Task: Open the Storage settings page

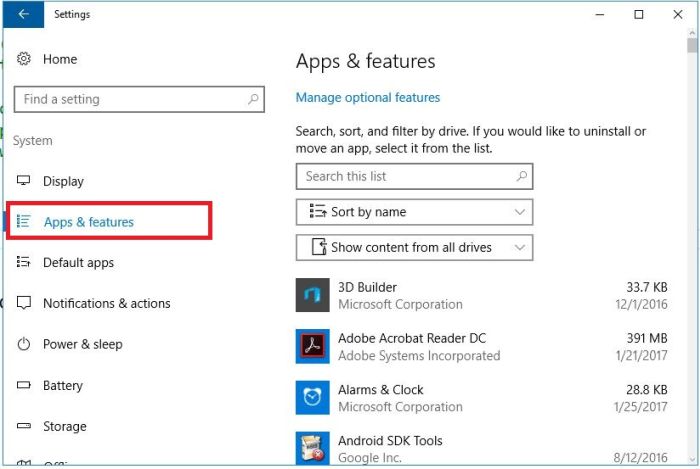Action: coord(64,426)
